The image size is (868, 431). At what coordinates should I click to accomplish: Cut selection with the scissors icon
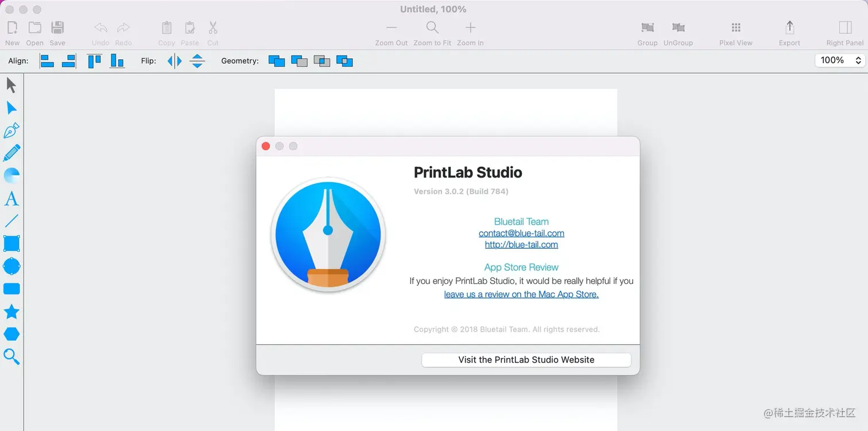point(213,28)
